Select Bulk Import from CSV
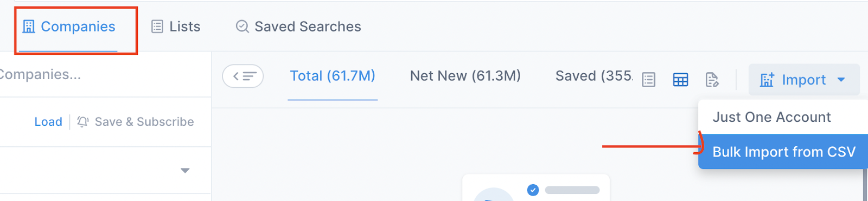Viewport: 868px width, 201px height. point(783,152)
